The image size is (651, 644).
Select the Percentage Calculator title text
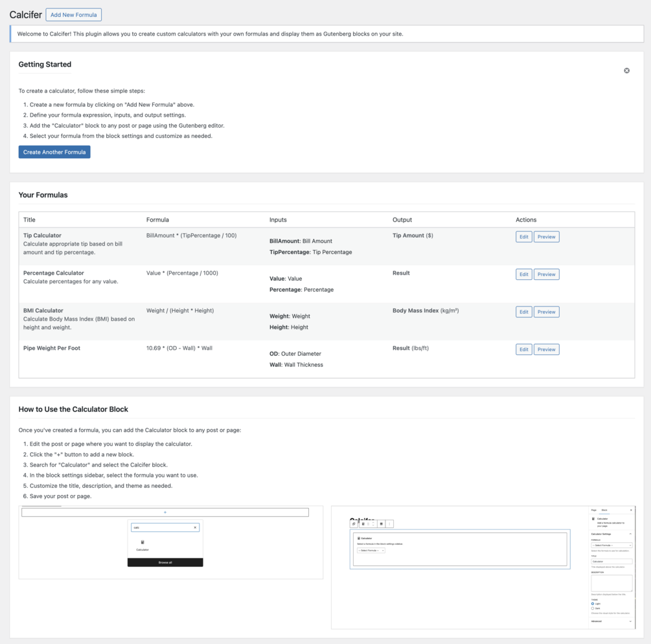[54, 273]
